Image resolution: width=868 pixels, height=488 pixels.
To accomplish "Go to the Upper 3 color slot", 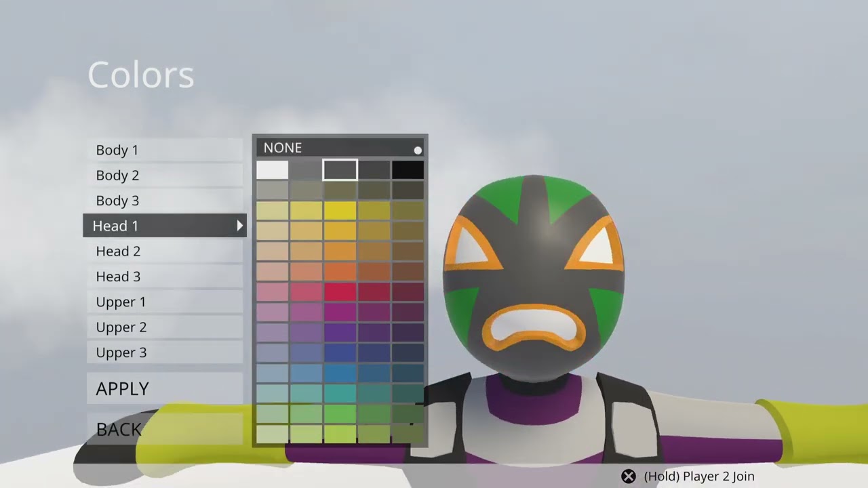I will [165, 352].
